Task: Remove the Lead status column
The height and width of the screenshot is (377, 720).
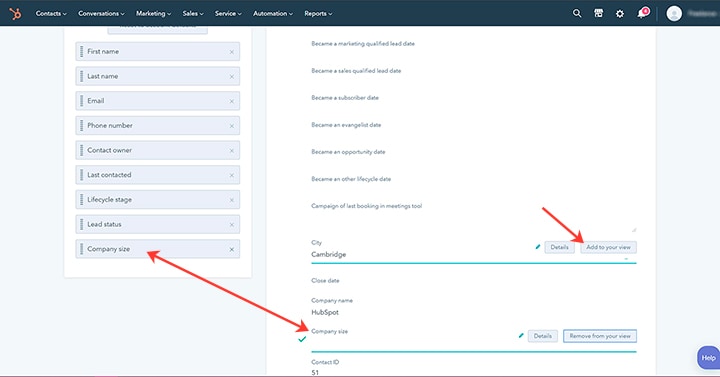Action: coord(231,225)
